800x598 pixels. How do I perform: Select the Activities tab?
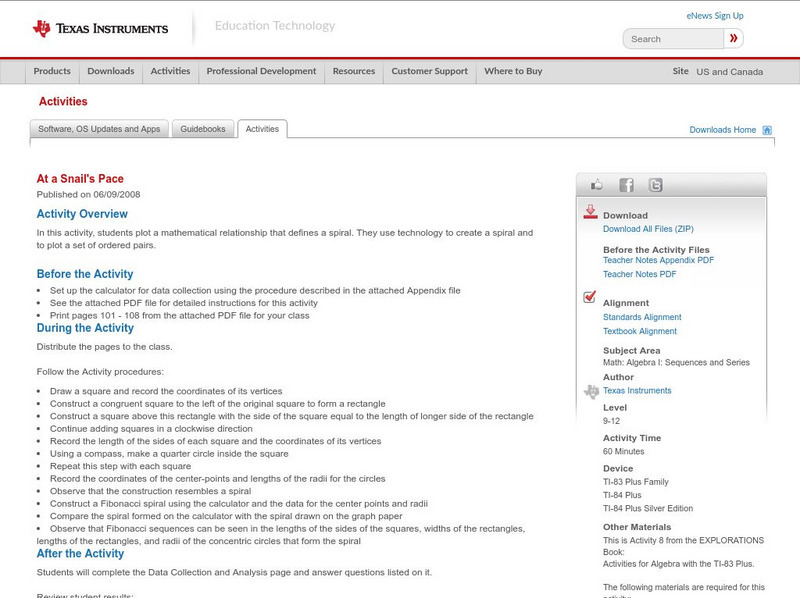coord(262,129)
